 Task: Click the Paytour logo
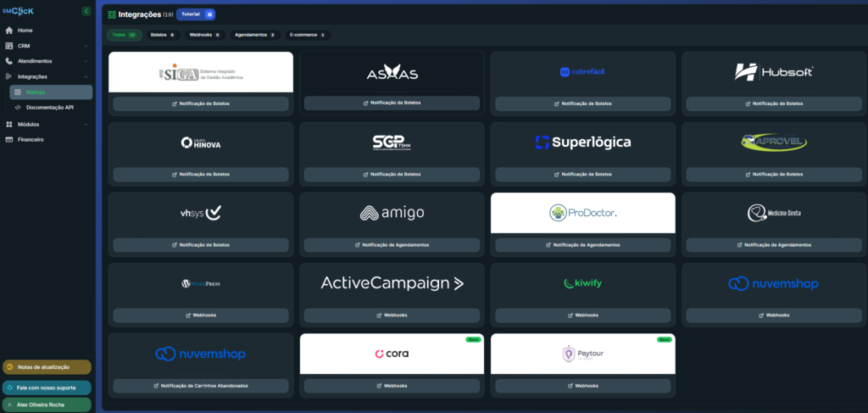[583, 354]
